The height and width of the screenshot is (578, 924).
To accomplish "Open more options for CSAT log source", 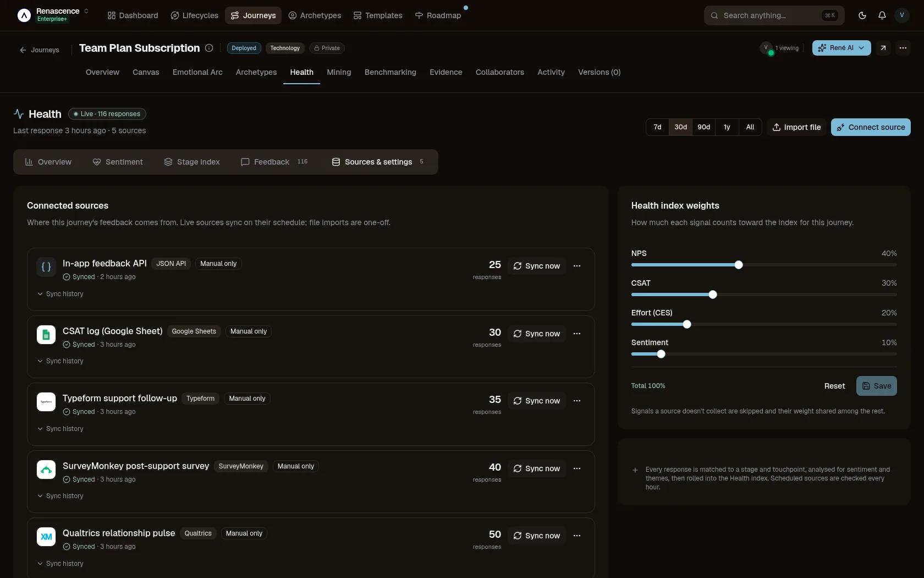I will (576, 334).
